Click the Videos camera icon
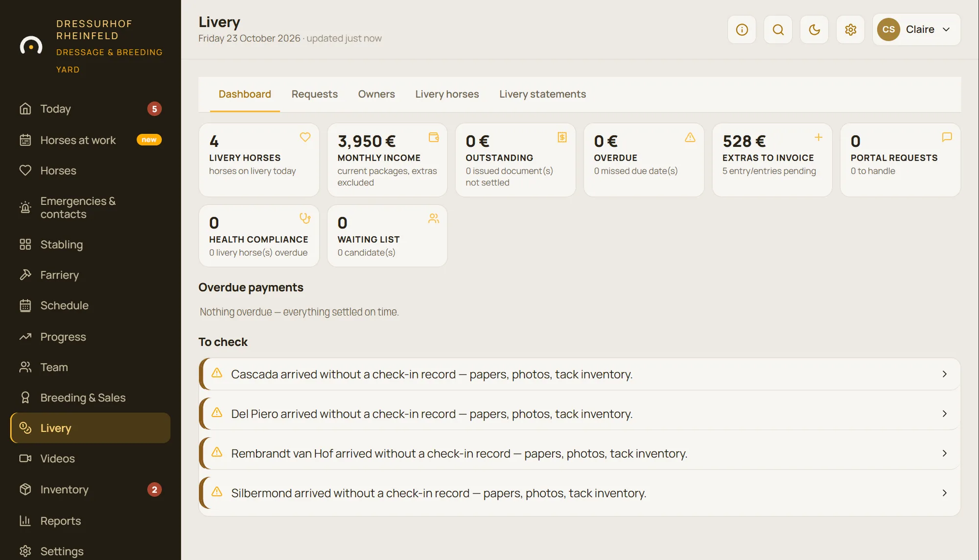 coord(25,458)
